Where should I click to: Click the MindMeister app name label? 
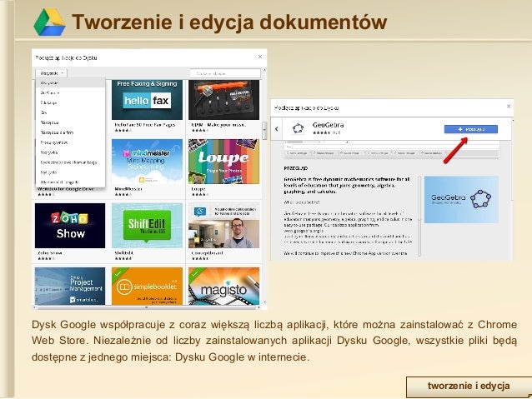128,189
